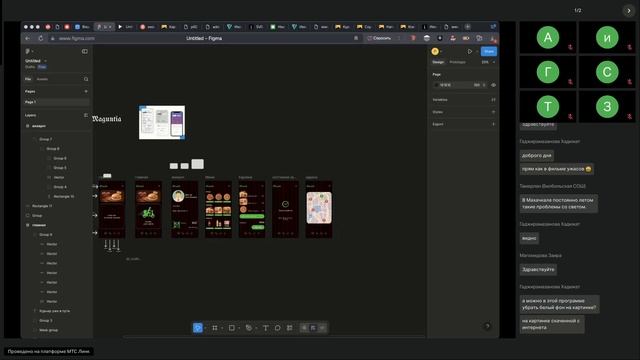Click participant tile with letter Г
Screen dimensions: 640x360
click(548, 72)
